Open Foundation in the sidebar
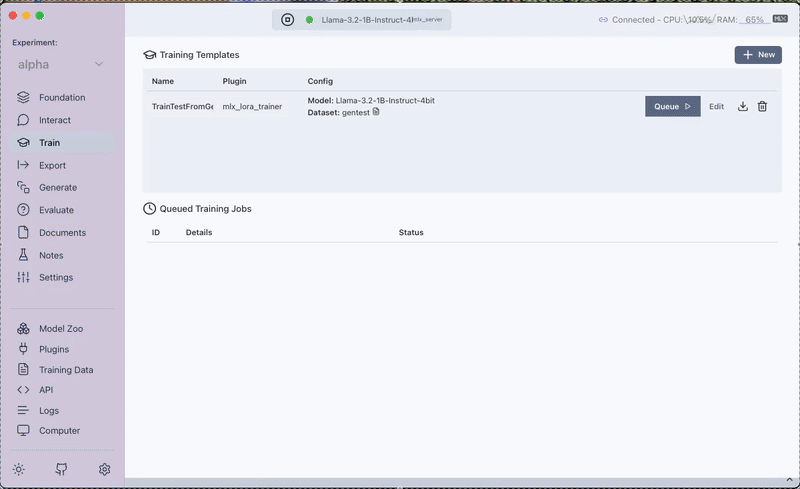 (61, 98)
